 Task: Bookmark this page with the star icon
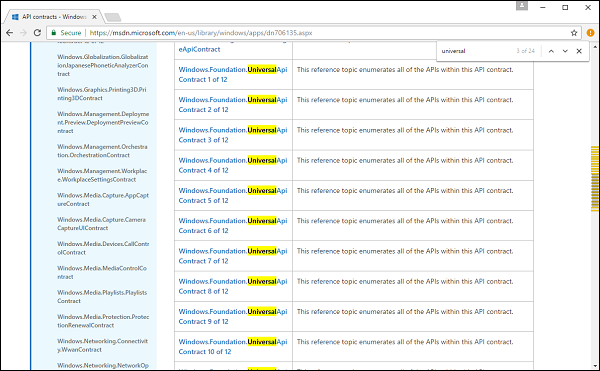pyautogui.click(x=574, y=33)
